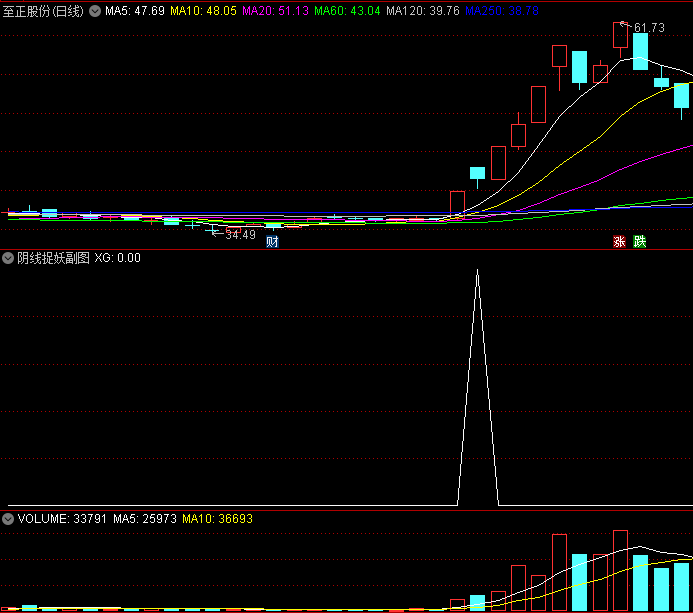Click the volume MA10: 36693 label

(x=217, y=519)
